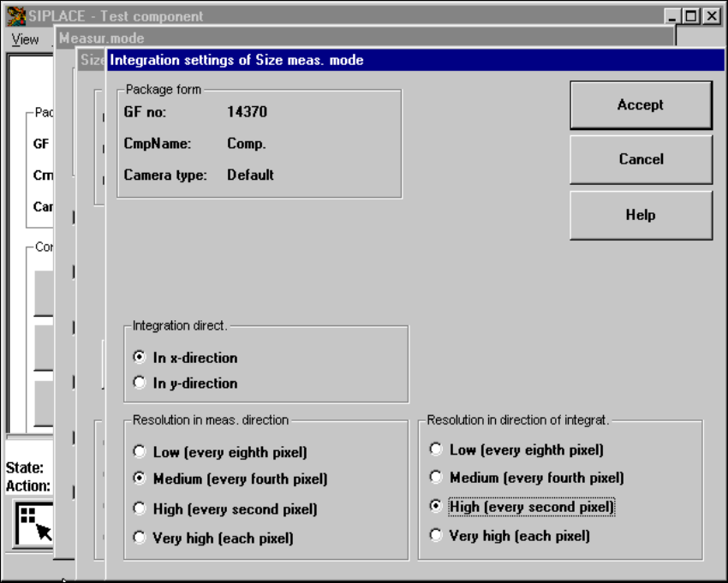
Task: Select In y-direction integration option
Action: pos(140,384)
